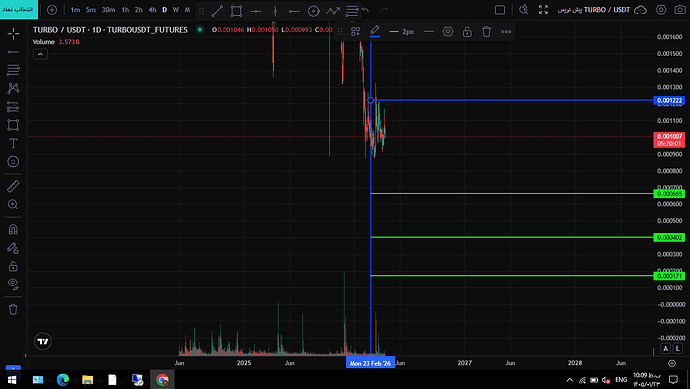Viewport: 690px width, 389px height.
Task: Pick circle tool from favorites toolbar
Action: click(313, 11)
